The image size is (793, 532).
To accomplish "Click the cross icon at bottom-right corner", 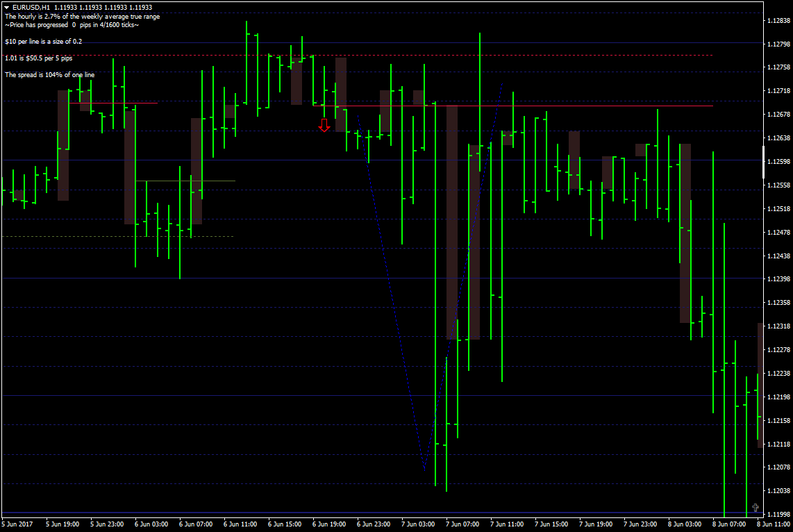I will (755, 507).
